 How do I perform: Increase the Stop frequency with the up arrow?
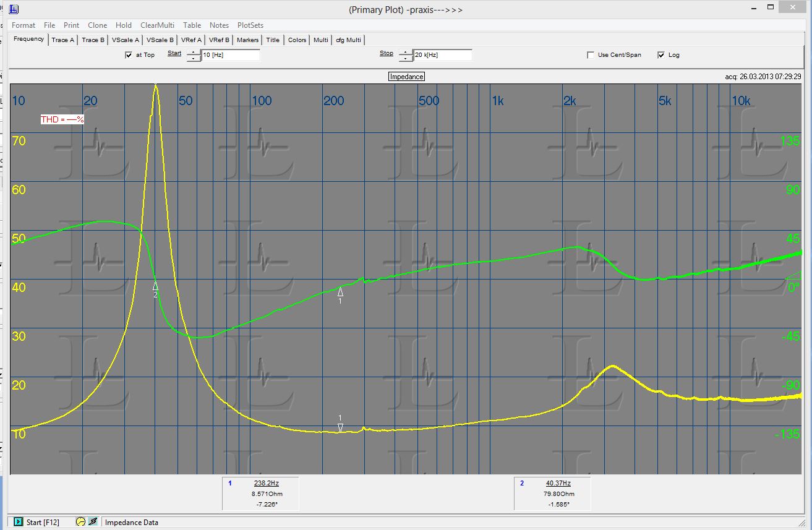tap(406, 53)
